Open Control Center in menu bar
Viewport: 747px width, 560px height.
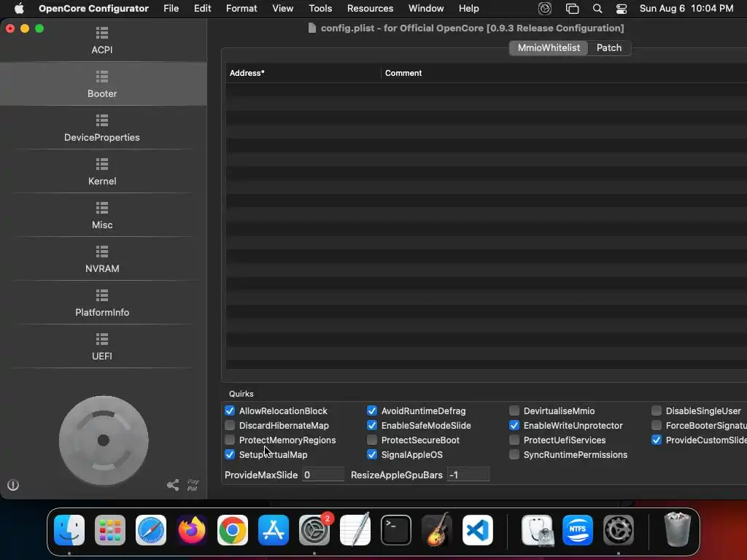pyautogui.click(x=622, y=9)
